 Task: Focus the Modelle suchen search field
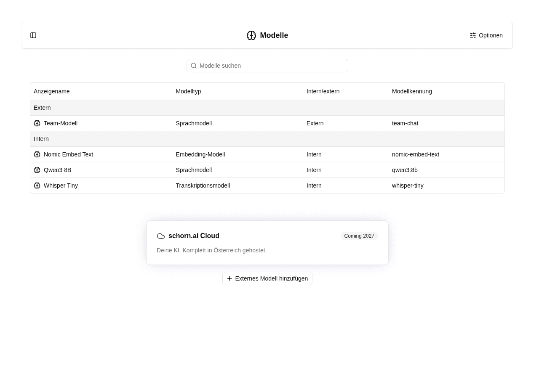[267, 66]
